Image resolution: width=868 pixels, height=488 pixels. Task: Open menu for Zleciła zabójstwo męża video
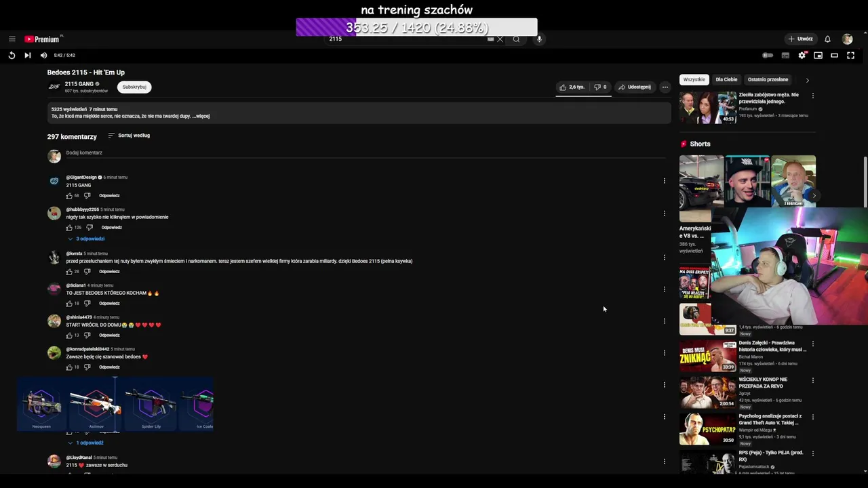[x=813, y=96]
